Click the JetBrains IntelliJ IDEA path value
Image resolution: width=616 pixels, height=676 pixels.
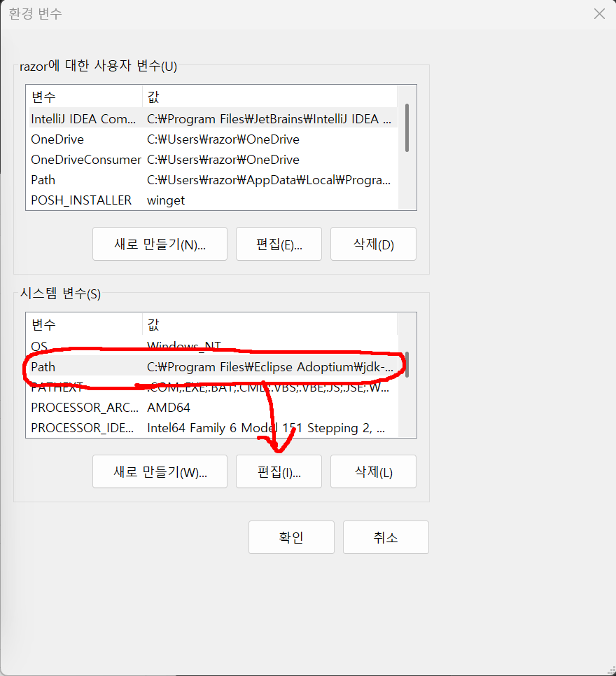269,119
